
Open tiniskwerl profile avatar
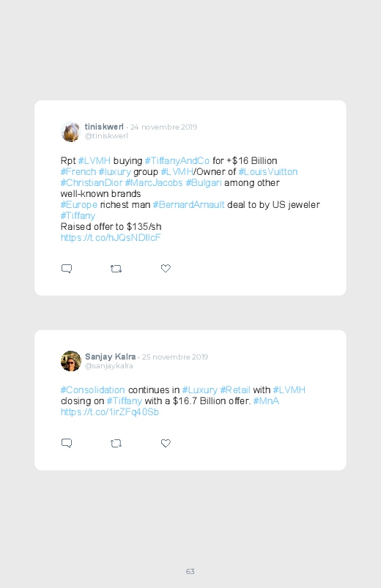(71, 132)
